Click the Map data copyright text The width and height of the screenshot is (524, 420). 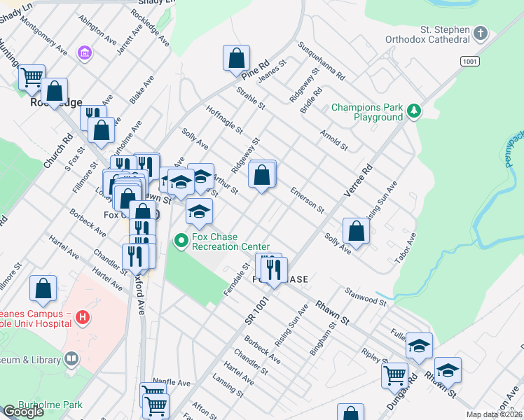[495, 414]
